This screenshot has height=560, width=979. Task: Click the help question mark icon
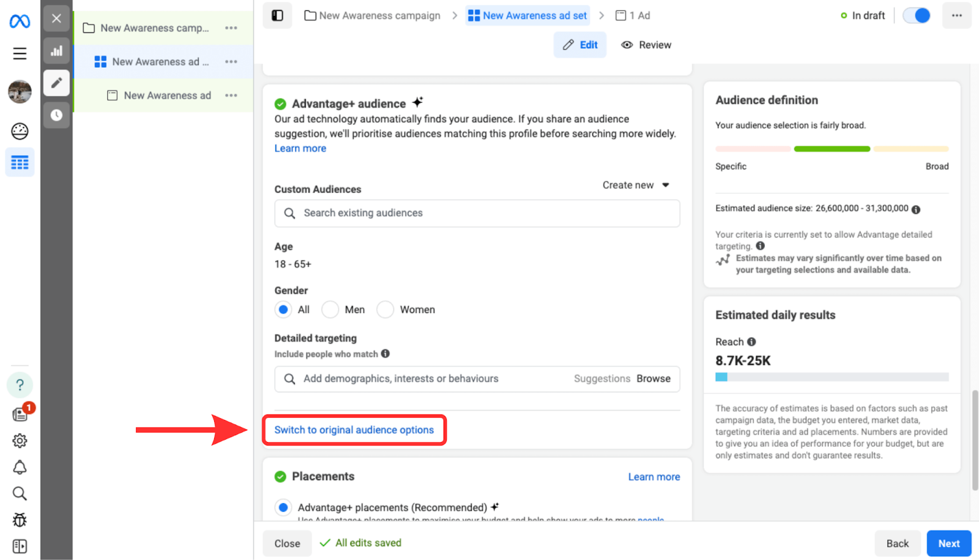(20, 385)
